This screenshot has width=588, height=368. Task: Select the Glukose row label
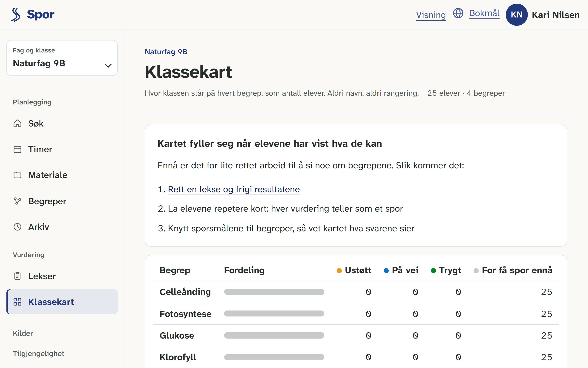pyautogui.click(x=177, y=336)
